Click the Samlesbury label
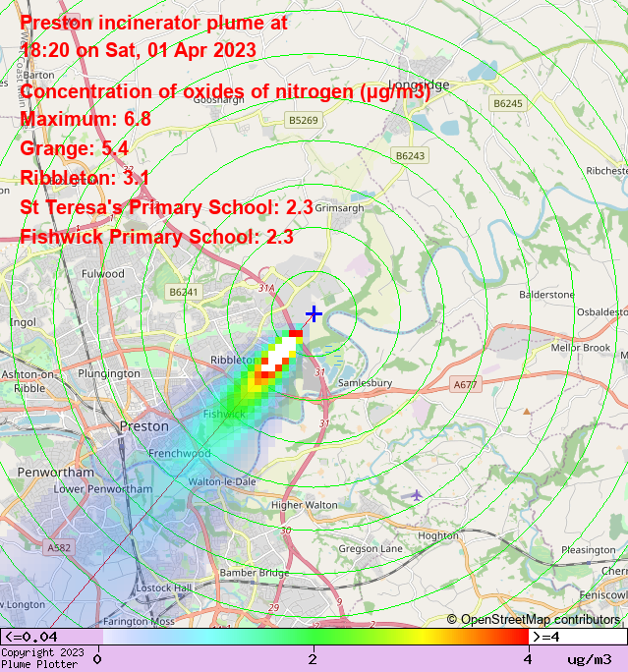The height and width of the screenshot is (672, 628). (366, 383)
